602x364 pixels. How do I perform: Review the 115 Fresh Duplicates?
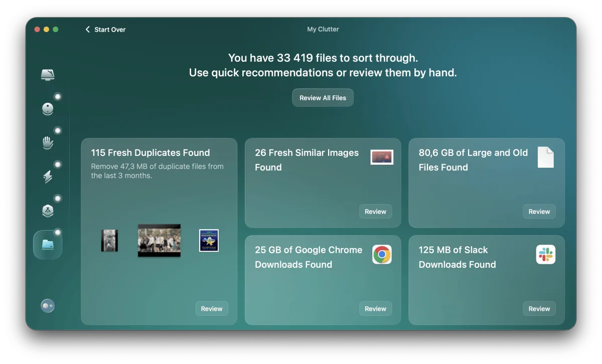[x=212, y=309]
